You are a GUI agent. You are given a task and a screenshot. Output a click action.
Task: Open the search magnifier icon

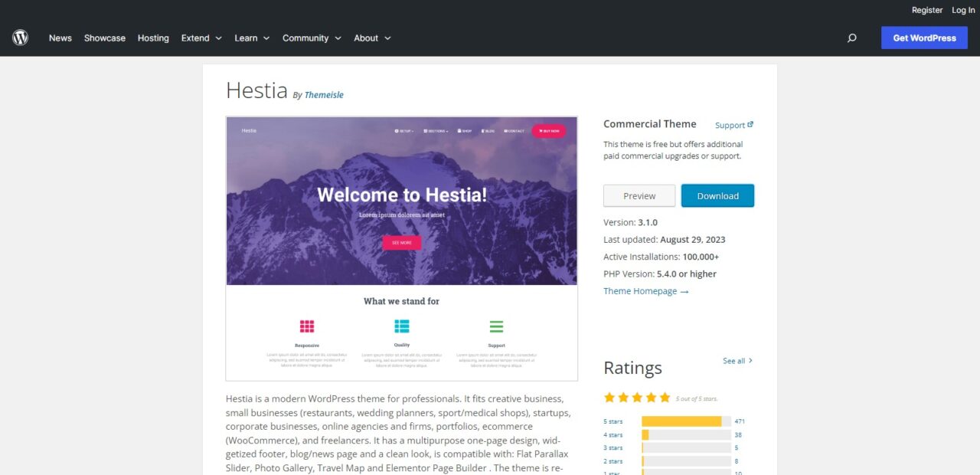[x=851, y=38]
